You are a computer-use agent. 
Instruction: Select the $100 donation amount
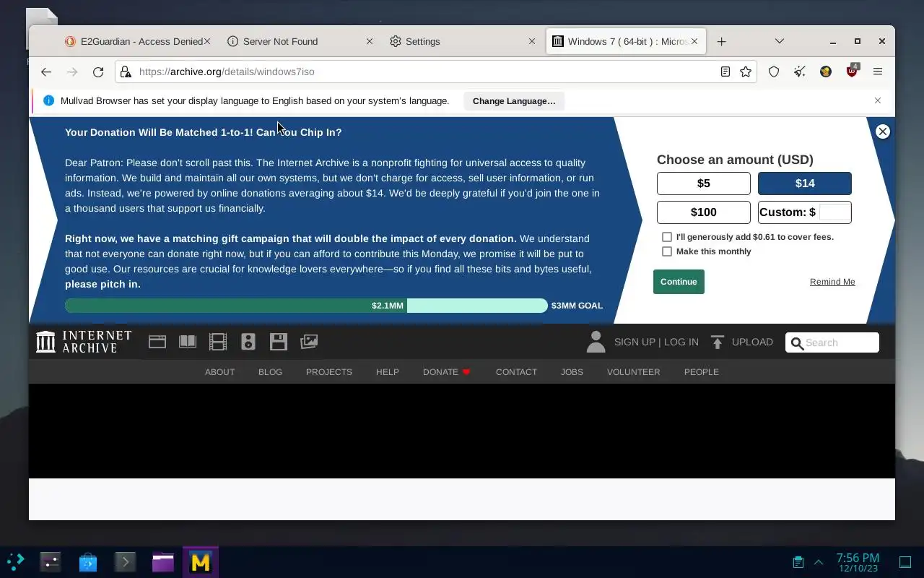pyautogui.click(x=704, y=212)
